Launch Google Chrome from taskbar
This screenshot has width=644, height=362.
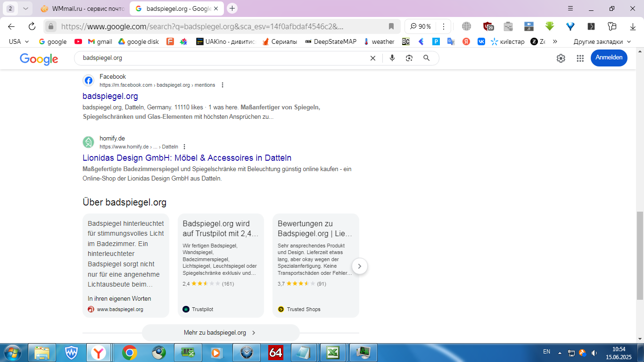pyautogui.click(x=129, y=353)
